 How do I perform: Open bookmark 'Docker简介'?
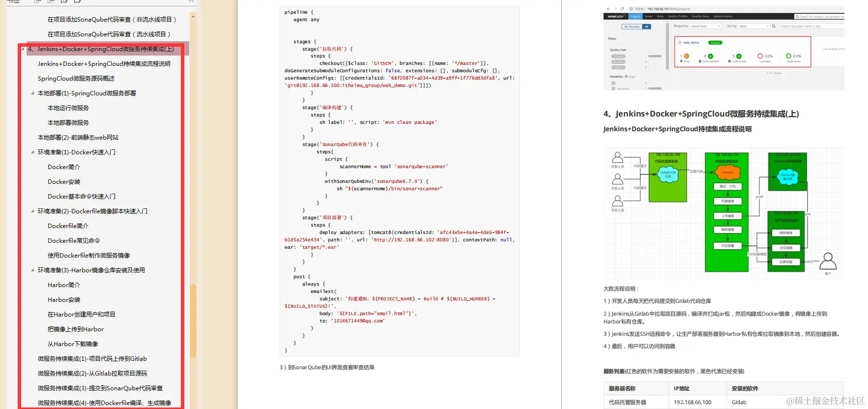(x=64, y=167)
